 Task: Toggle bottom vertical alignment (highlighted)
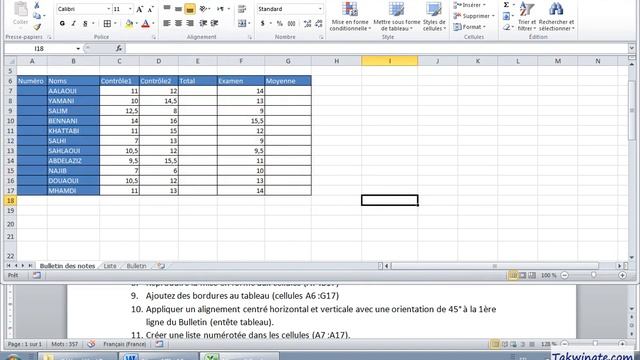click(190, 9)
